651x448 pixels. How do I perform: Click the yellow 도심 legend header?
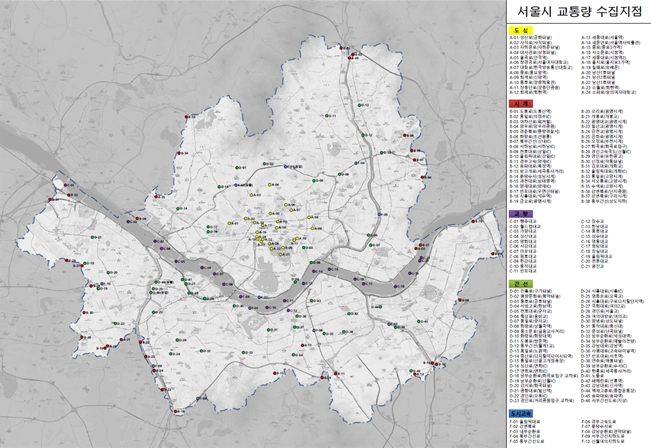(519, 29)
